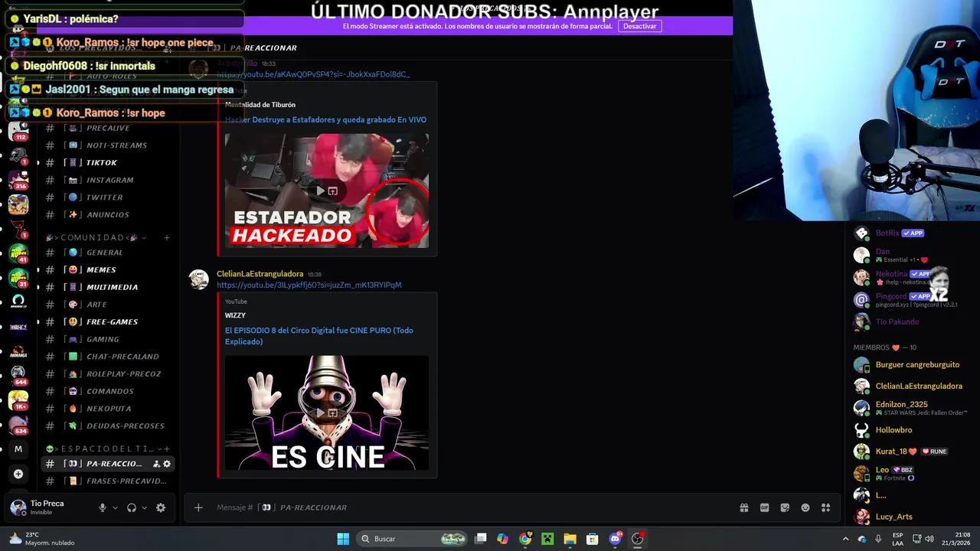Viewport: 980px width, 551px height.
Task: Add channel to ESPACIO DEL TI... category
Action: (166, 448)
